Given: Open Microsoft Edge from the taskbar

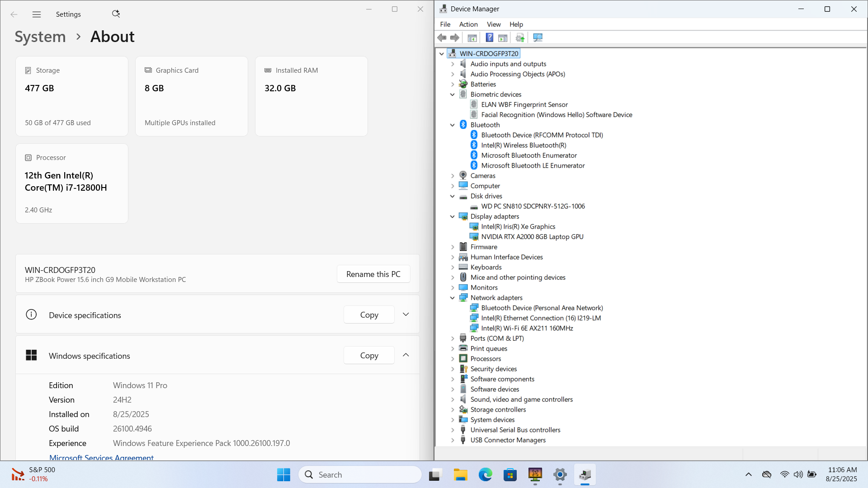Looking at the screenshot, I should pos(485,474).
